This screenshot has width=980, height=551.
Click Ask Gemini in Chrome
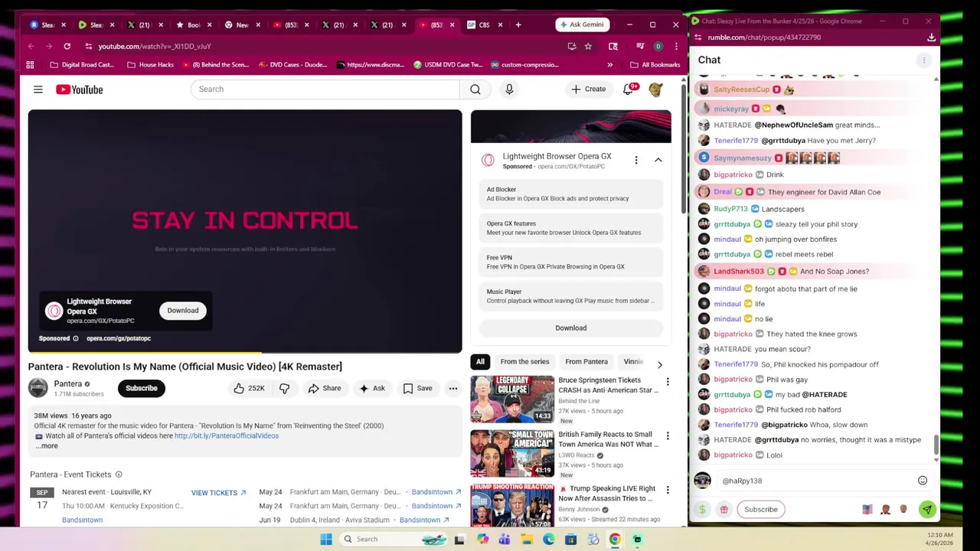coord(583,24)
